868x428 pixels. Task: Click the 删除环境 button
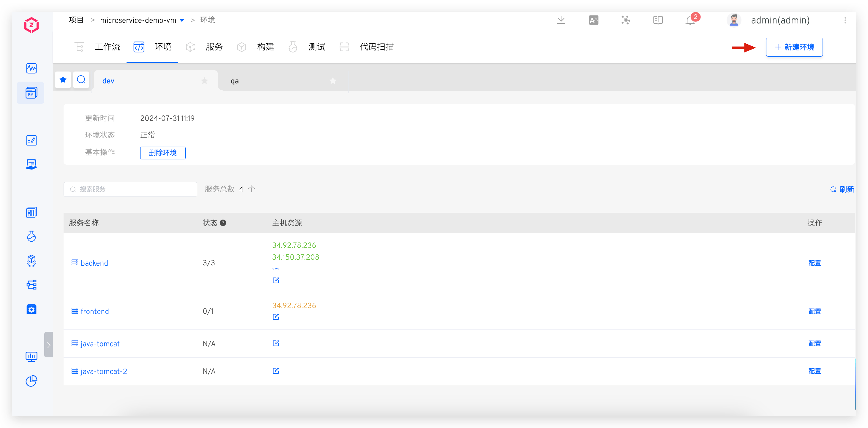coord(163,153)
